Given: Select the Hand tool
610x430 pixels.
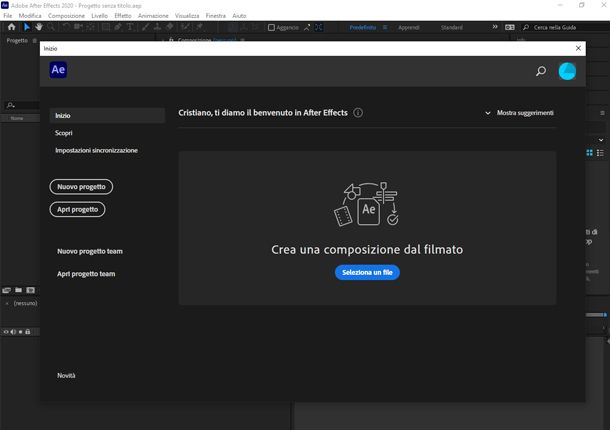Looking at the screenshot, I should tap(39, 27).
